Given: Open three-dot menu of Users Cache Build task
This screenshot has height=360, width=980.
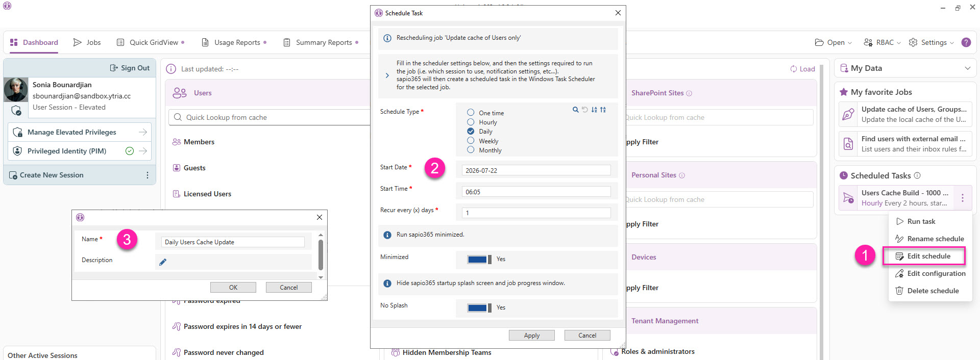Looking at the screenshot, I should (963, 198).
